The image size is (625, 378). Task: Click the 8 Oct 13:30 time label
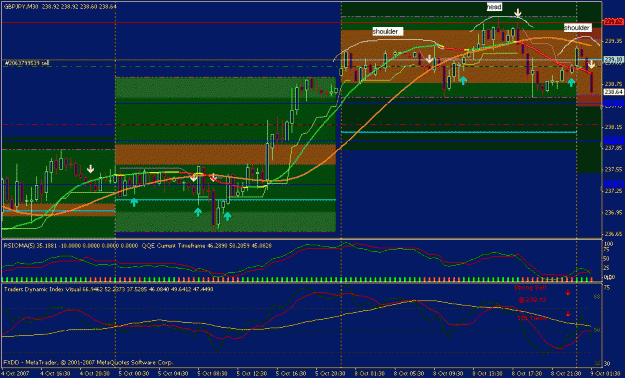[488, 374]
